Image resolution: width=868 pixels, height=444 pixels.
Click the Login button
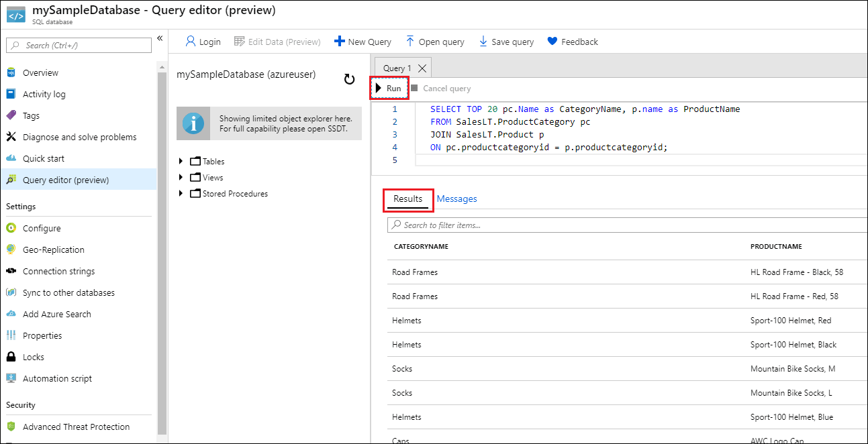click(x=203, y=42)
